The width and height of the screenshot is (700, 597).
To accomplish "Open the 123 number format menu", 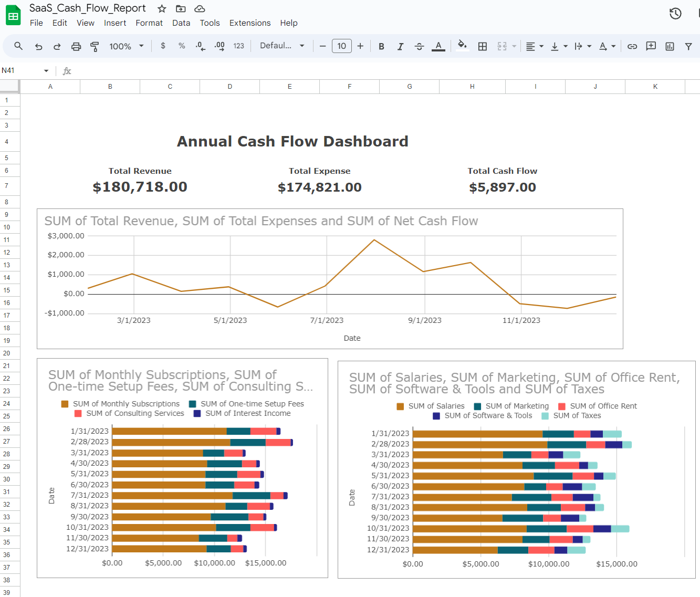I will 239,46.
